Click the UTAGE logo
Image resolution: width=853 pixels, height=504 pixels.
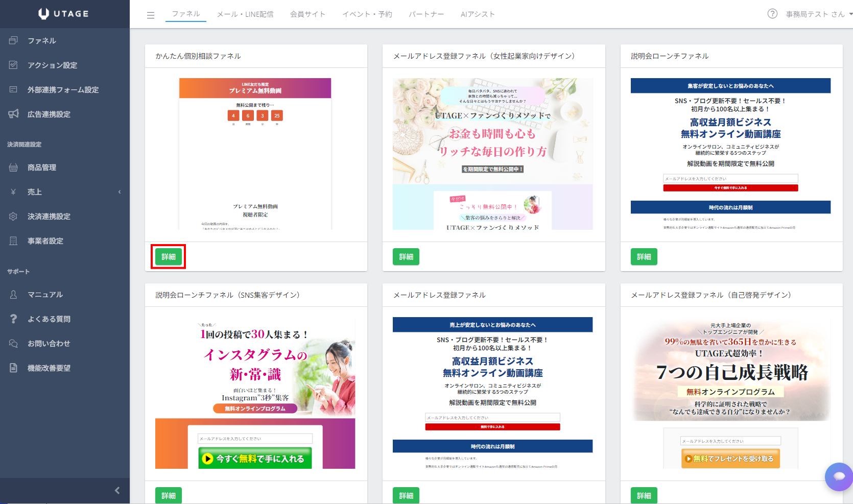click(x=64, y=14)
